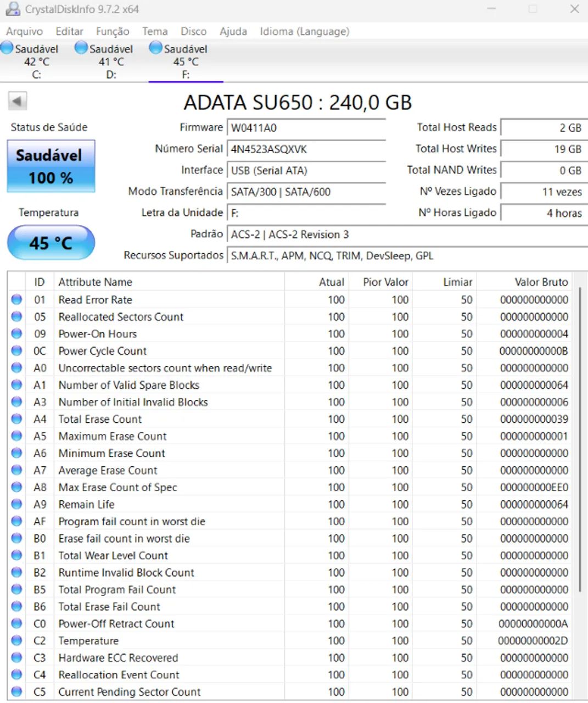This screenshot has width=588, height=703.
Task: Click the Atual column header
Action: pyautogui.click(x=316, y=282)
